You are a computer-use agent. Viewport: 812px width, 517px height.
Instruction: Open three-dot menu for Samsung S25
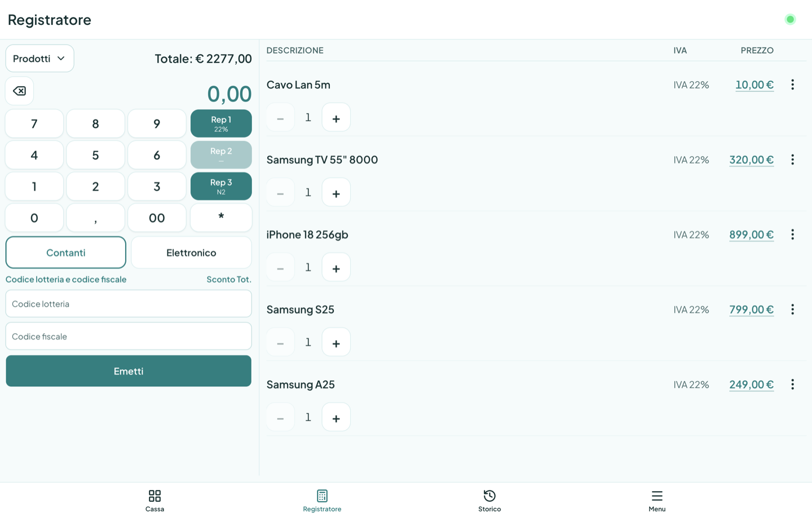point(792,310)
